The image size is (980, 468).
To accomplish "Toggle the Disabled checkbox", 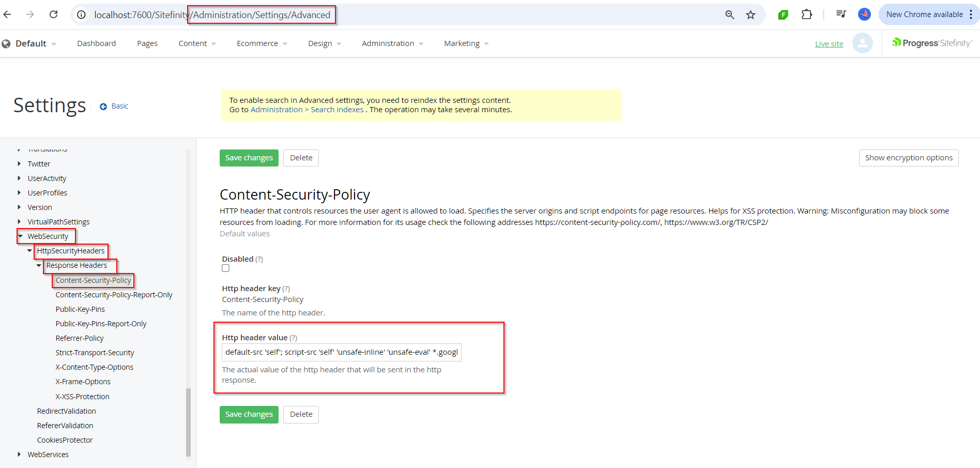I will (x=225, y=268).
